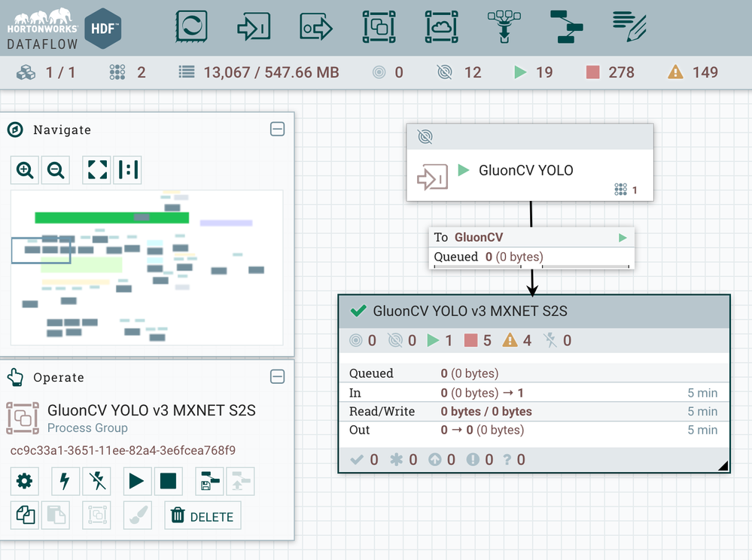
Task: Collapse the Navigate panel
Action: coord(277,129)
